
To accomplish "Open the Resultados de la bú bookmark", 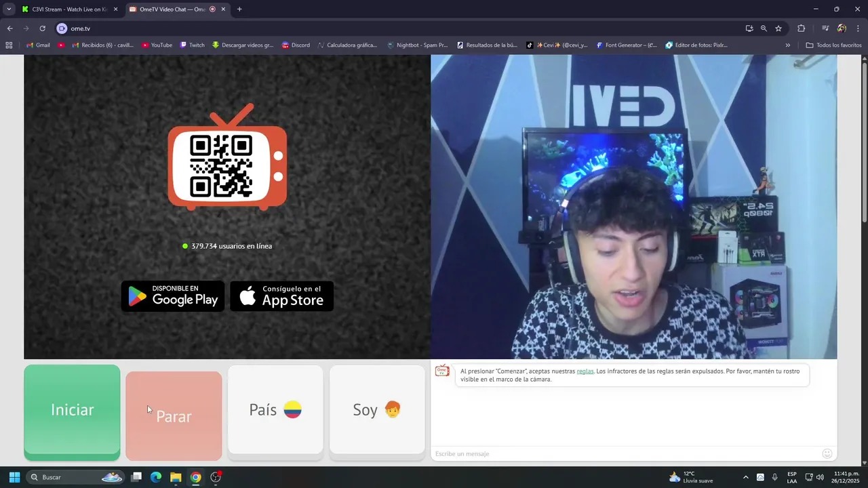I will click(x=487, y=45).
